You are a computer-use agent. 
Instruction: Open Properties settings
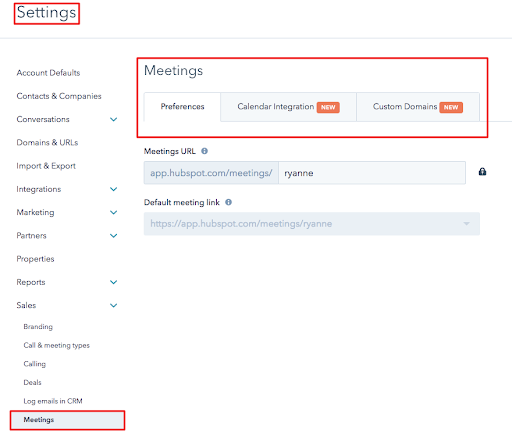(35, 259)
